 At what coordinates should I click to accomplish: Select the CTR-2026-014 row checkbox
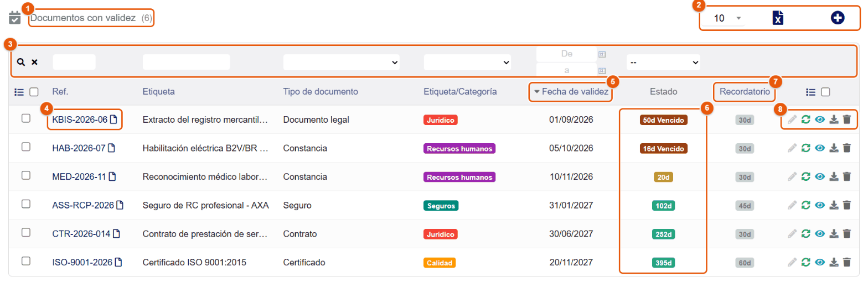pos(25,232)
